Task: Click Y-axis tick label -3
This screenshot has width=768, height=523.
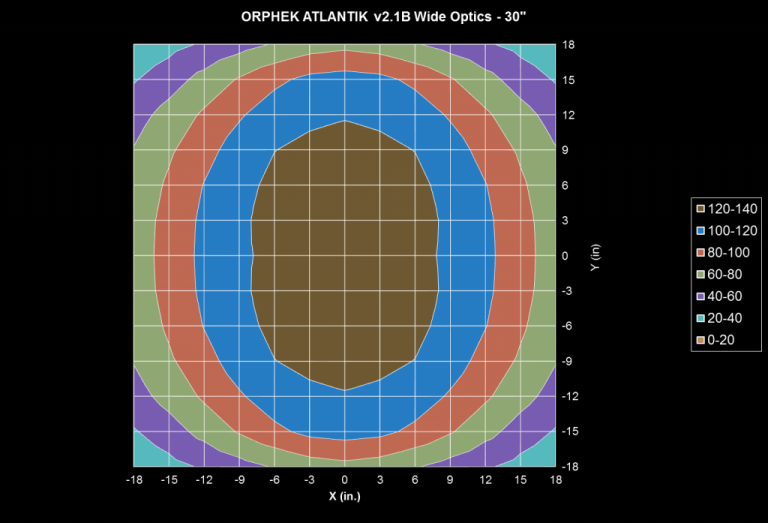Action: [x=567, y=291]
